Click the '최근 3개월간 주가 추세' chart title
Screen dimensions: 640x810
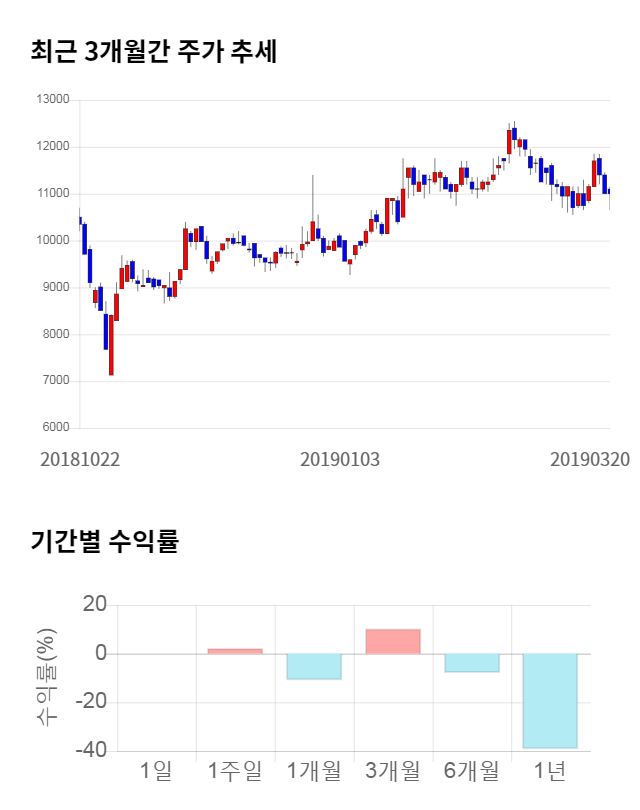click(154, 52)
